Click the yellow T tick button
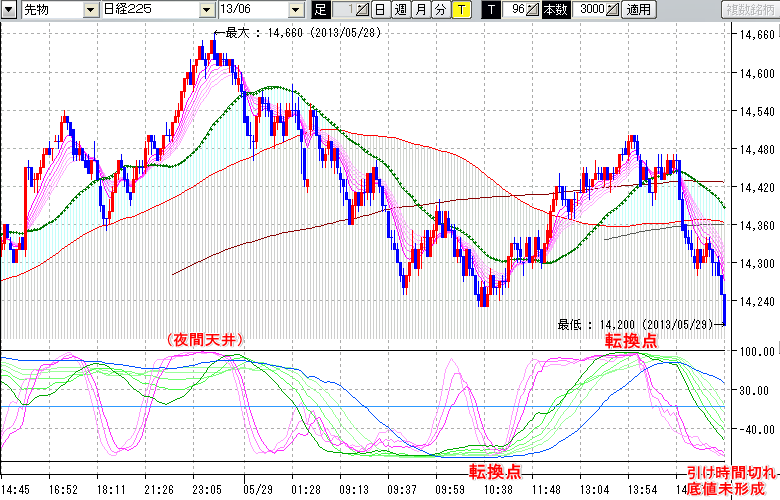780x500 pixels. click(x=461, y=10)
